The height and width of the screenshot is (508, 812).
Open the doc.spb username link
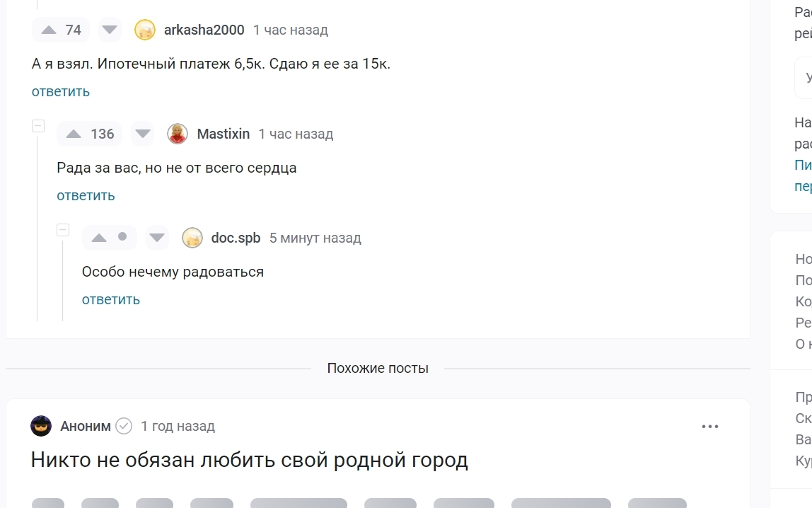(236, 238)
